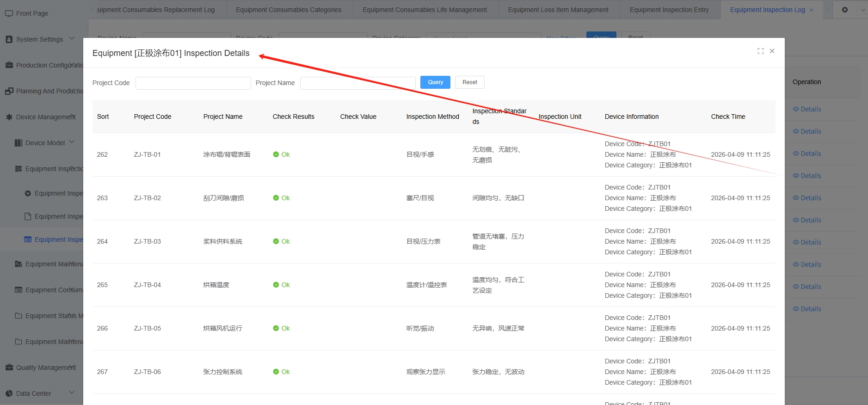Click the Device Information column header
The width and height of the screenshot is (868, 405).
pos(632,117)
